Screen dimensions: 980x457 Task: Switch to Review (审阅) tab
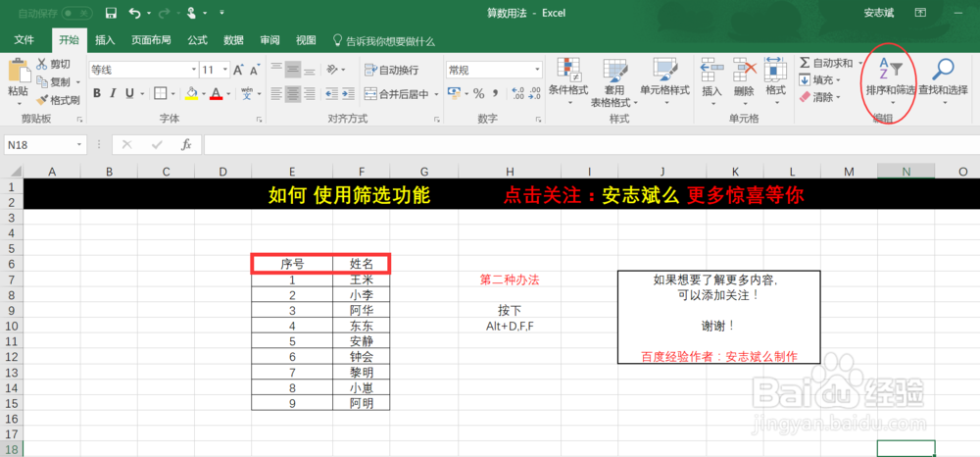[x=270, y=40]
